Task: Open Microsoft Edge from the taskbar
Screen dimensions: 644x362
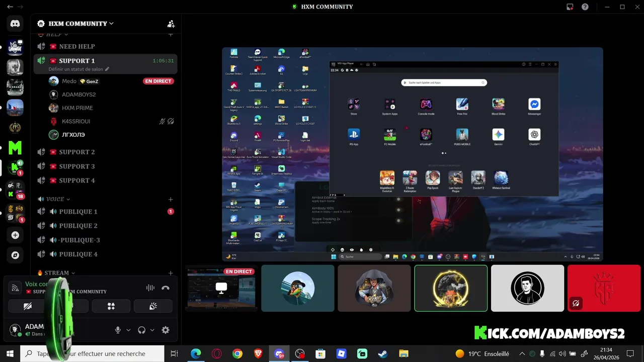Action: pos(196,354)
